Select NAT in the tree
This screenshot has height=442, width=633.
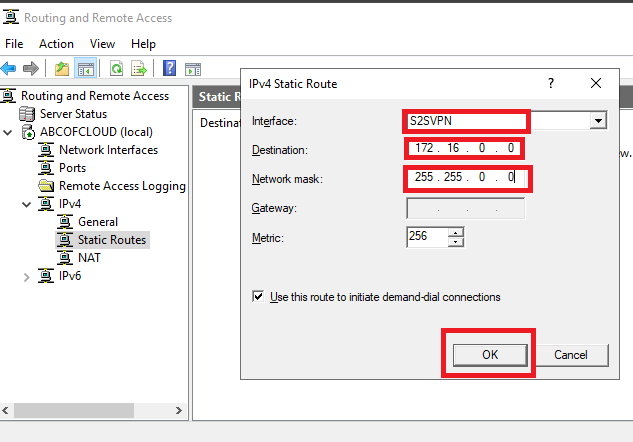(91, 258)
